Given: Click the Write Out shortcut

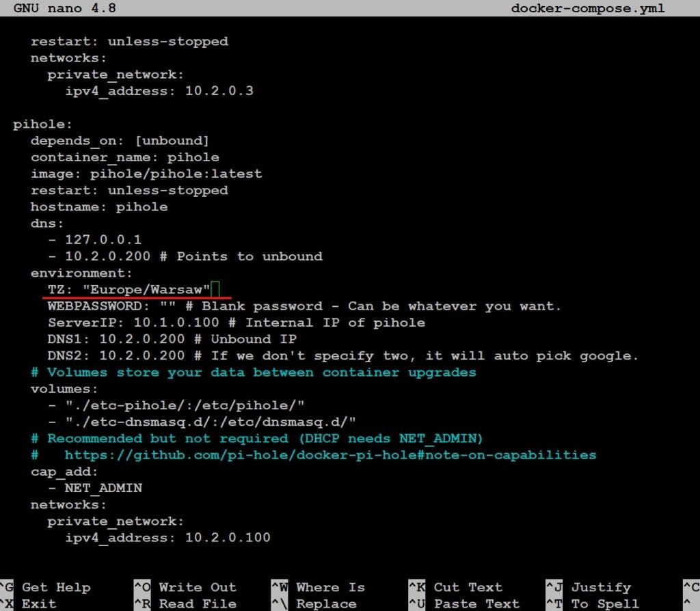Looking at the screenshot, I should pyautogui.click(x=185, y=587).
